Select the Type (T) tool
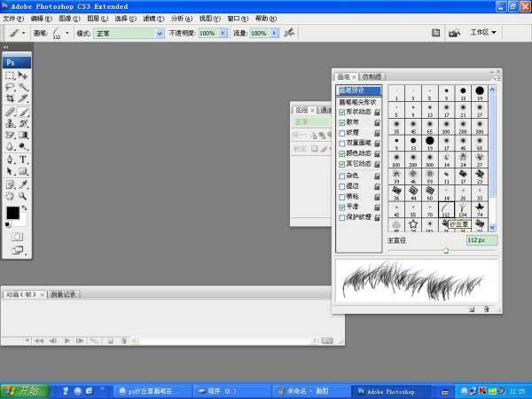 point(23,160)
